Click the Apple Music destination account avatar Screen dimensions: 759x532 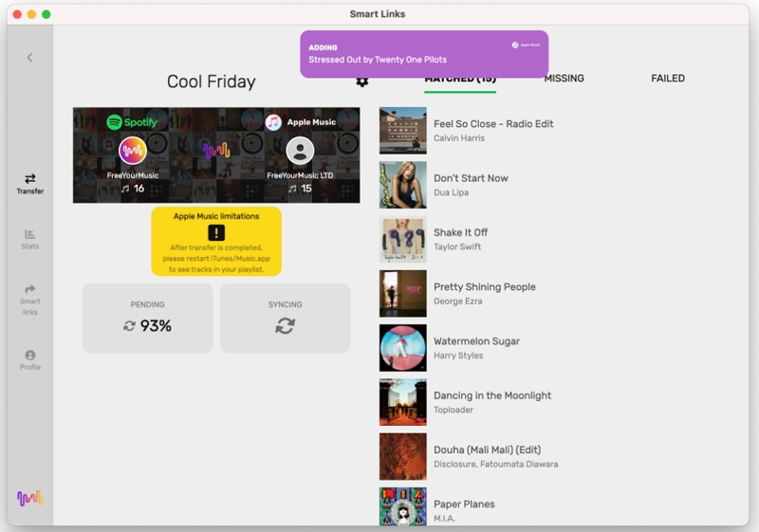coord(300,152)
